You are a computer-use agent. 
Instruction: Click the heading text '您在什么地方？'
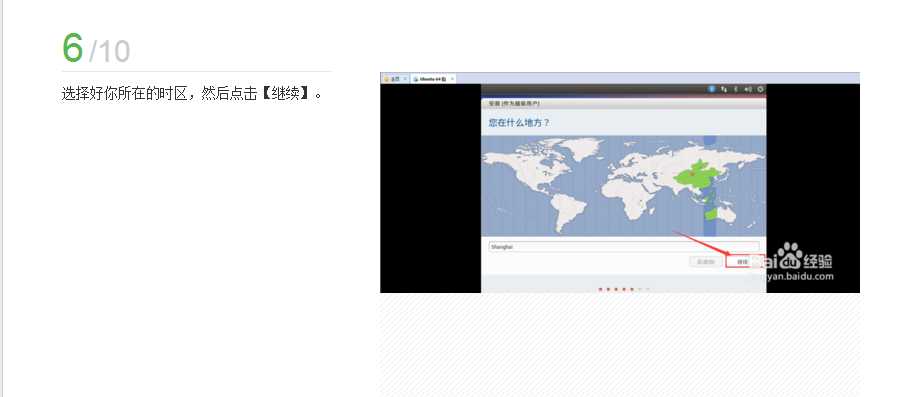click(x=519, y=123)
